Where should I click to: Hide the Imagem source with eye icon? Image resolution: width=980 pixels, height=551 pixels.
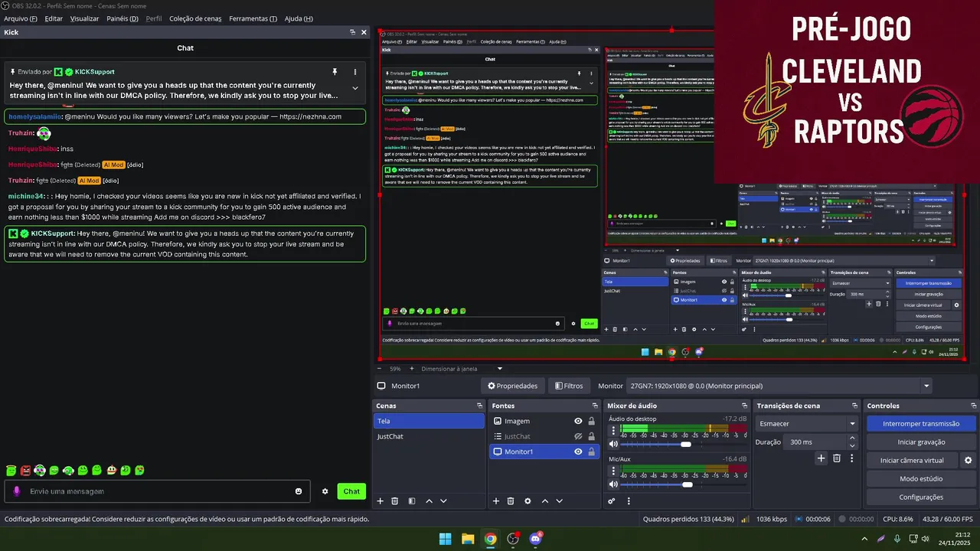(x=578, y=421)
